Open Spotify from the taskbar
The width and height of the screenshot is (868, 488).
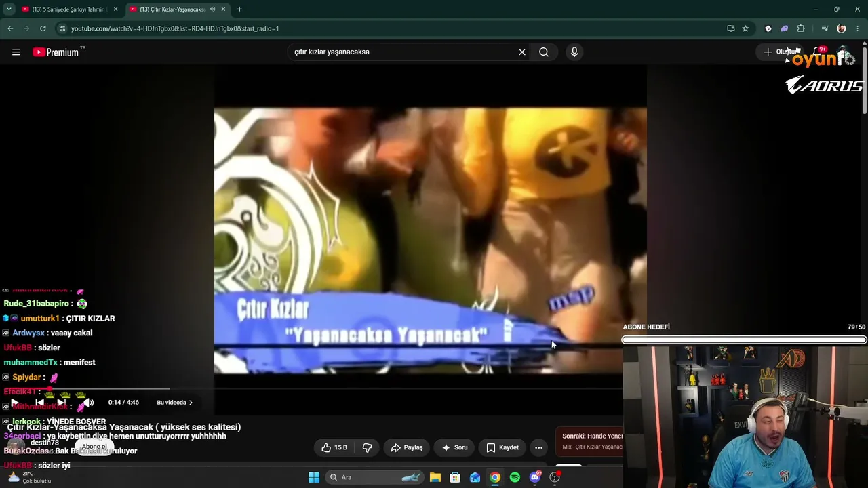pos(515,477)
